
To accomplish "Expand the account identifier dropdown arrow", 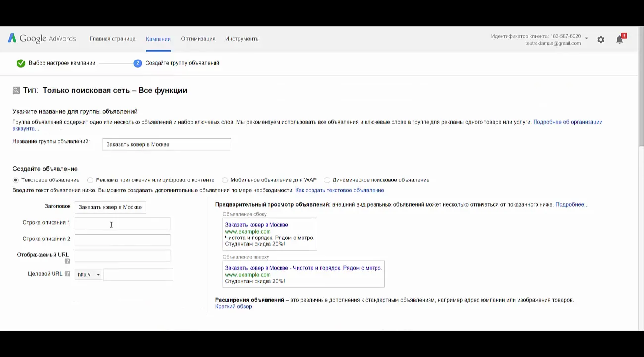I will tap(586, 38).
